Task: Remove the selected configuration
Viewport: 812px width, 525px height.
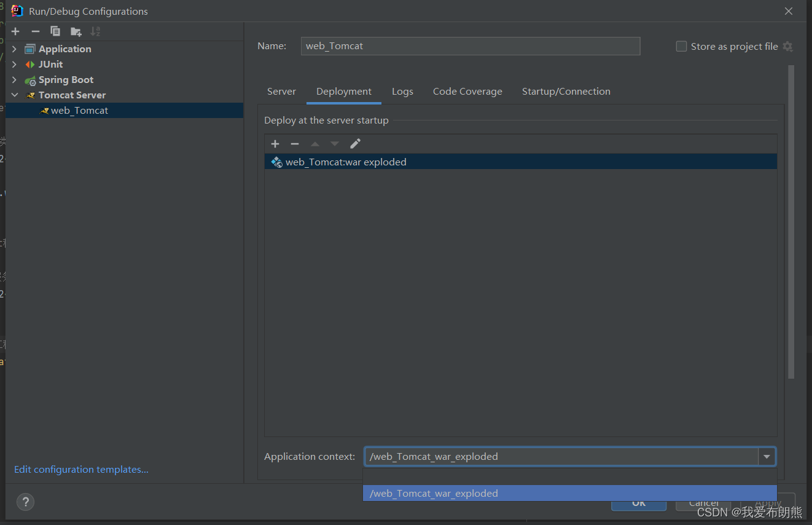Action: click(x=35, y=31)
